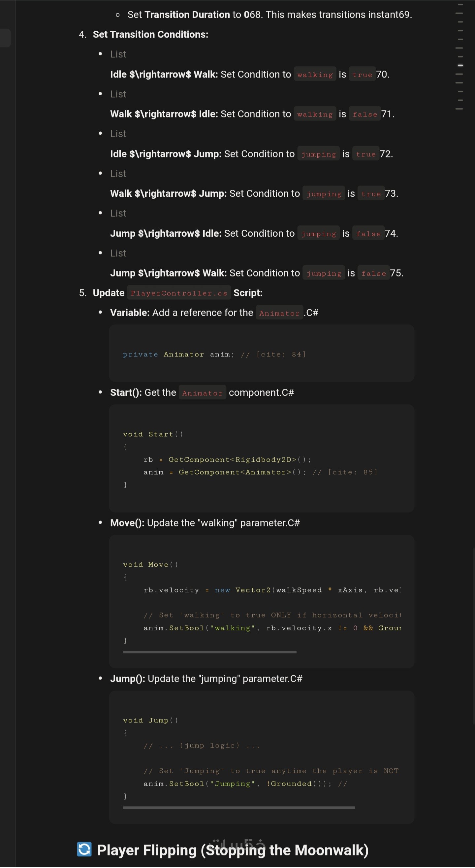Click the false chip in Jump-to-Walk line

(373, 273)
